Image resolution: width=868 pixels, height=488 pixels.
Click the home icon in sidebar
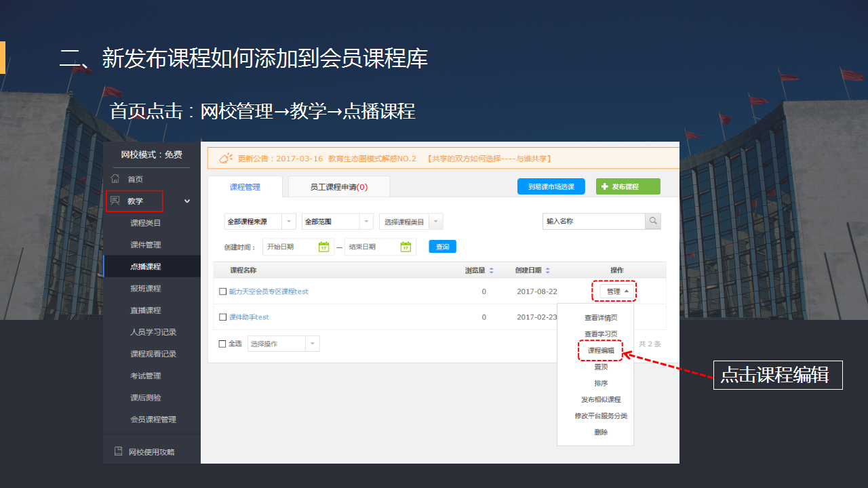click(x=115, y=179)
